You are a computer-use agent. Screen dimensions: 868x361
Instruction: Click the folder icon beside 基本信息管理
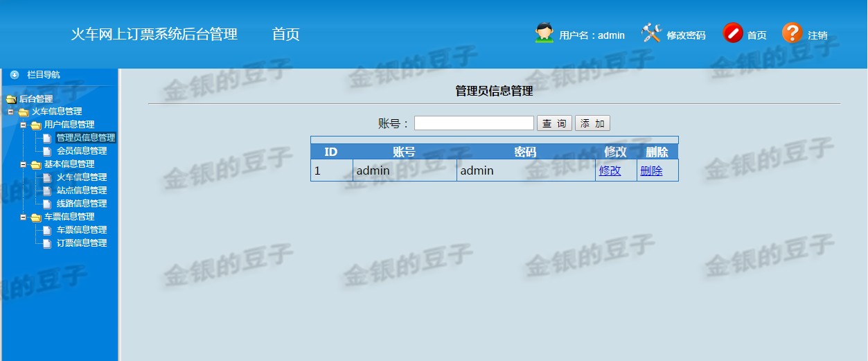click(x=36, y=164)
